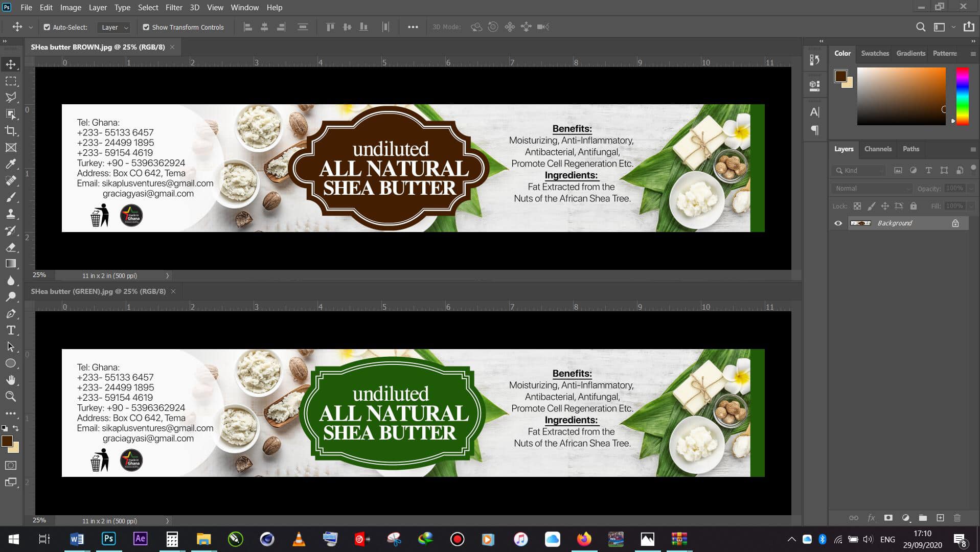Select the Hand tool
980x552 pixels.
click(x=11, y=380)
